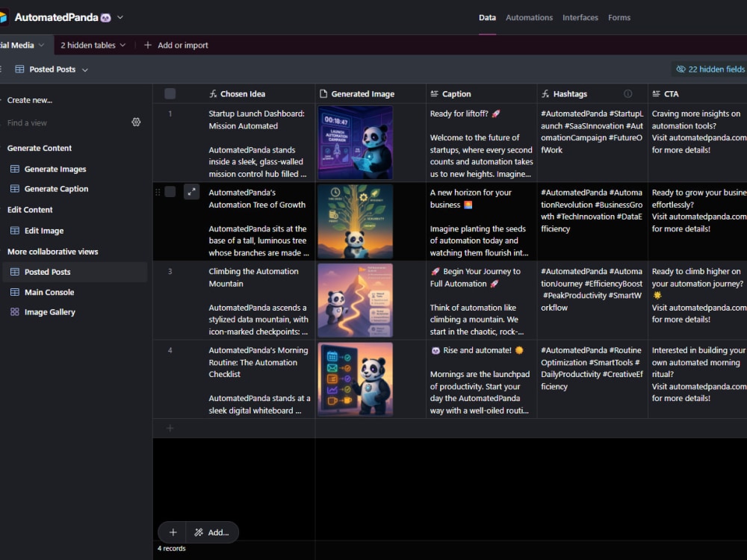Select the Generate Caption view
The height and width of the screenshot is (560, 747).
click(x=75, y=189)
